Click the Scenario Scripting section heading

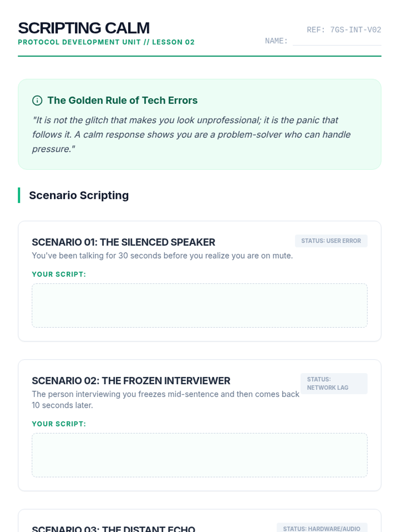[79, 195]
